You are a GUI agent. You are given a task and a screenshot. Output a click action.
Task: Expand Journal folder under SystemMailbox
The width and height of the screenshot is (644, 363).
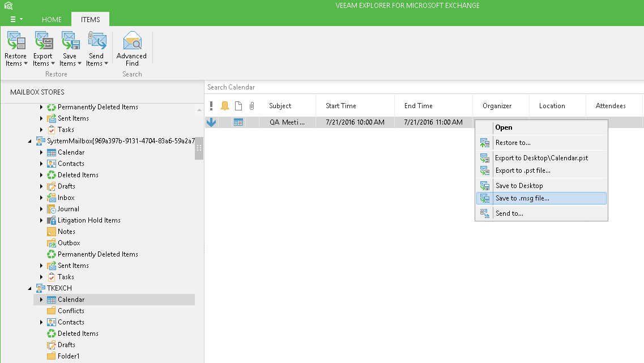41,209
